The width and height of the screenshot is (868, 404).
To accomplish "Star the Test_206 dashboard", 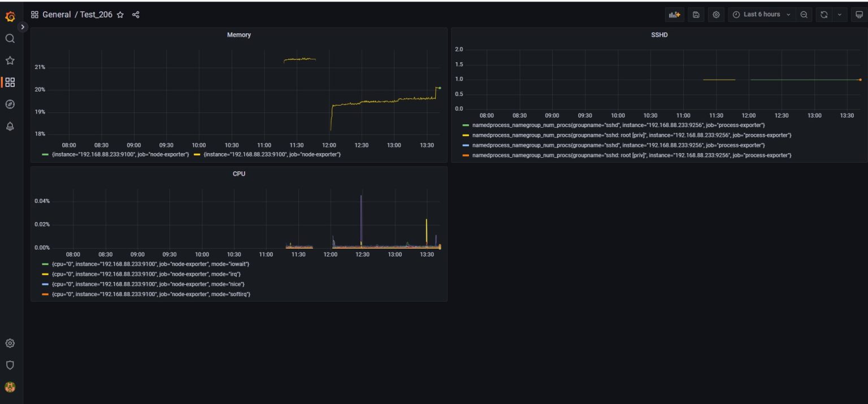I will [120, 14].
